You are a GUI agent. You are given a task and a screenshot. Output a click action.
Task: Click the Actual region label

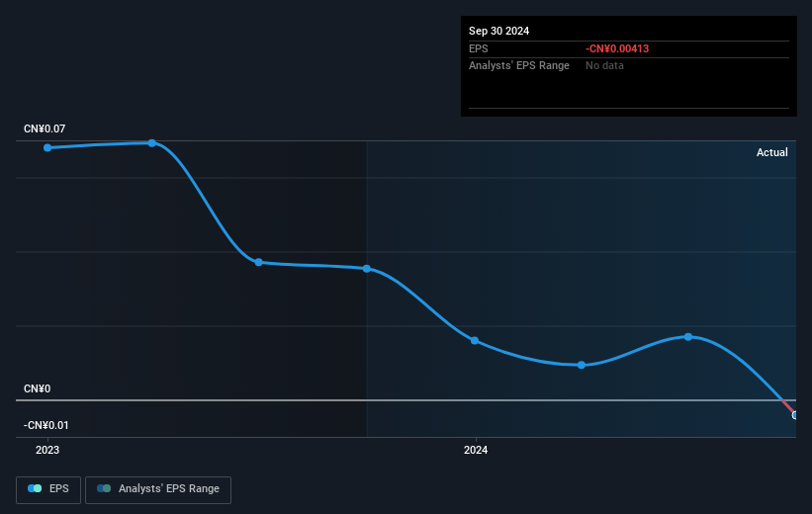pyautogui.click(x=772, y=152)
